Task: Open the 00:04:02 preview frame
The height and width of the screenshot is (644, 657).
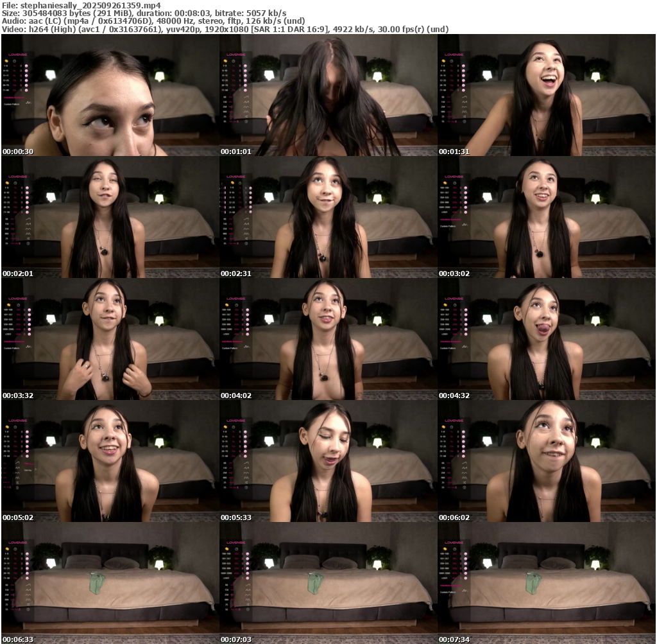Action: coord(328,339)
